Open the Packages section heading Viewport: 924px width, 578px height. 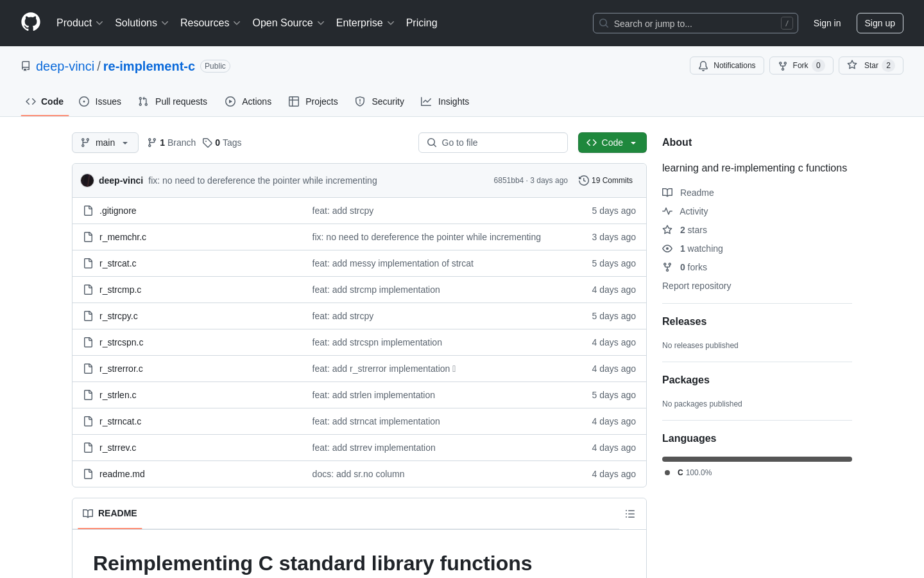click(685, 380)
